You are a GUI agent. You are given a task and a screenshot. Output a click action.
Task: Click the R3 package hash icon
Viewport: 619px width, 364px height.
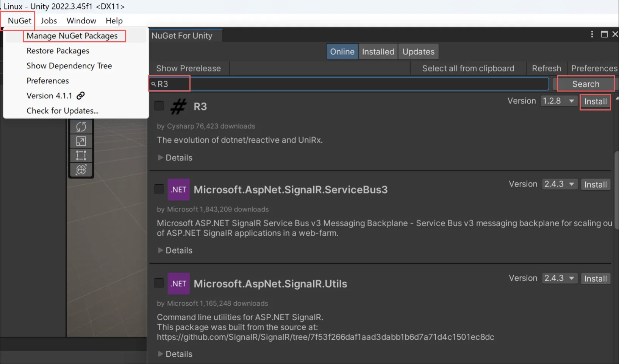(178, 107)
